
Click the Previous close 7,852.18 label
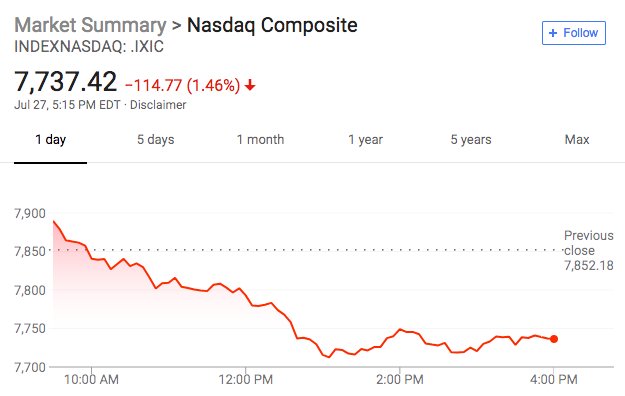(x=589, y=250)
